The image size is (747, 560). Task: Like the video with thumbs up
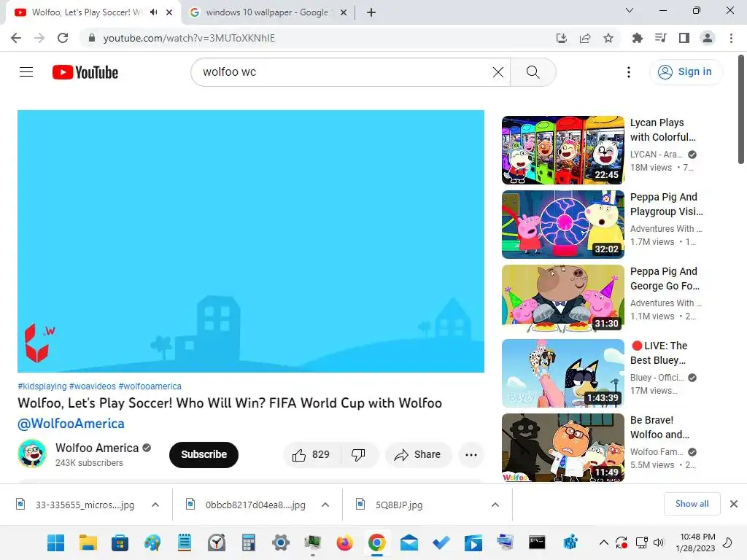(x=311, y=455)
